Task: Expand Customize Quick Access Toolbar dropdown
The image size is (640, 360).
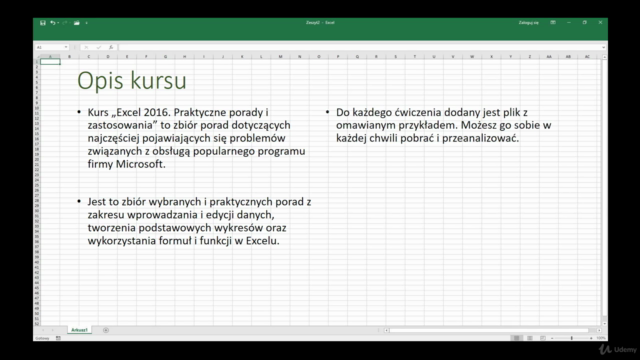Action: point(87,23)
